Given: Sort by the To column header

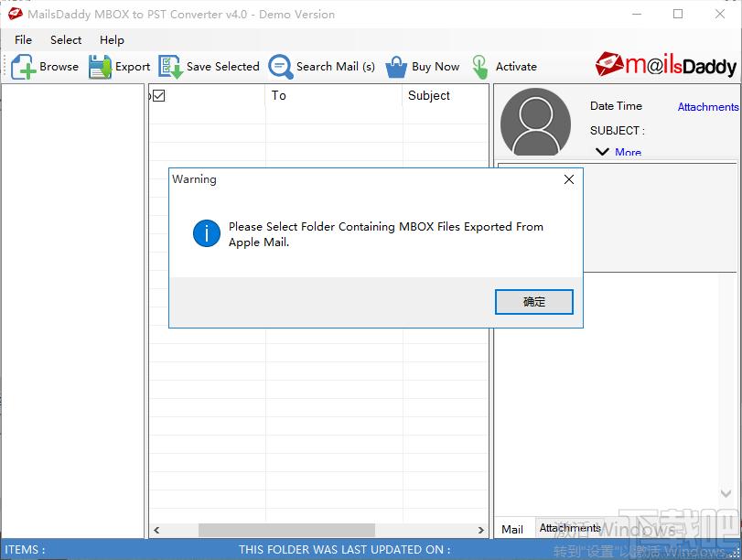Looking at the screenshot, I should (333, 96).
